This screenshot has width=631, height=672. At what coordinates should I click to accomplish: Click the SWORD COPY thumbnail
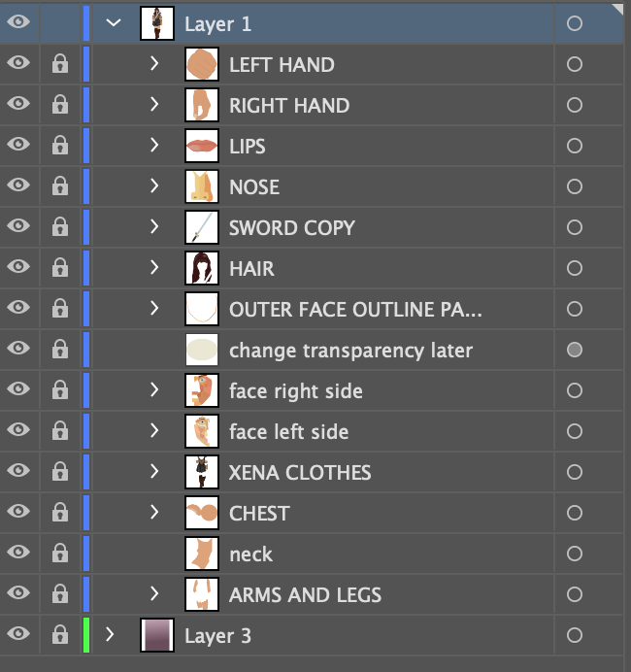[202, 227]
